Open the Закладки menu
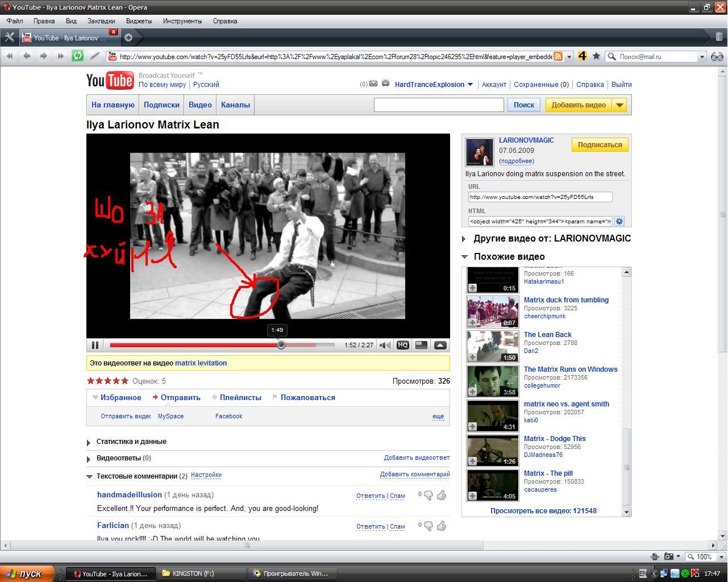Screen dimensions: 728x582 coord(101,21)
